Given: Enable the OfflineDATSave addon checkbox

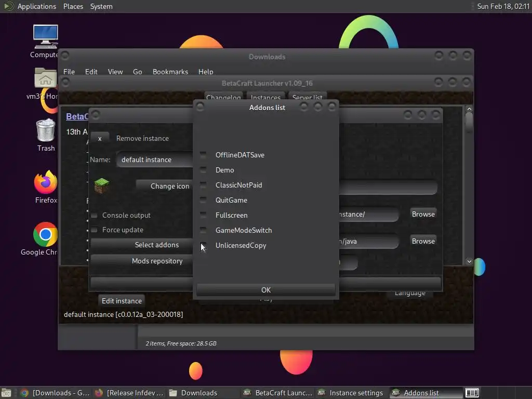Looking at the screenshot, I should [203, 155].
